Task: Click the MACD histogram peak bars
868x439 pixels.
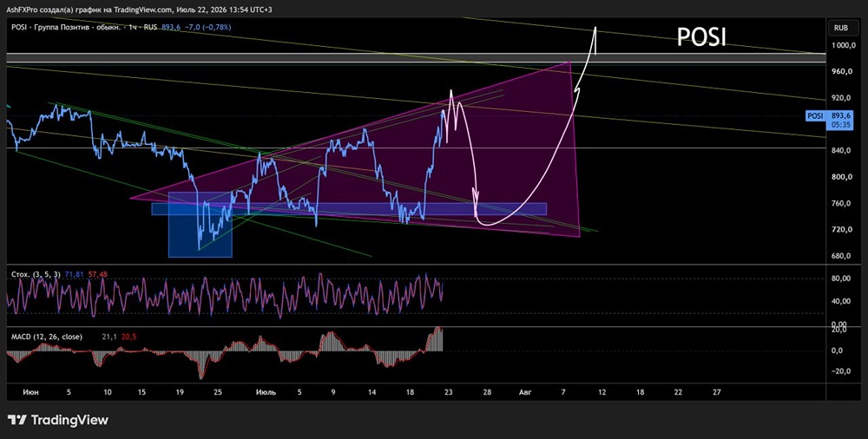Action: click(437, 339)
